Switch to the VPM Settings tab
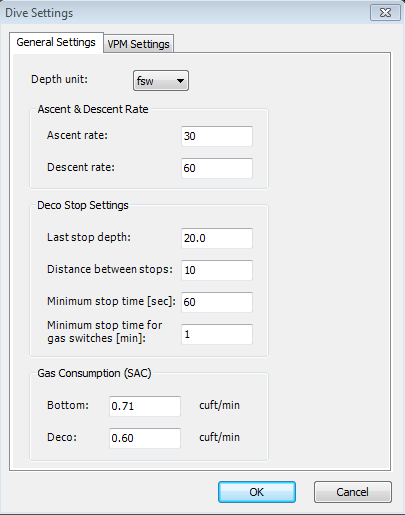This screenshot has height=515, width=405. 138,44
